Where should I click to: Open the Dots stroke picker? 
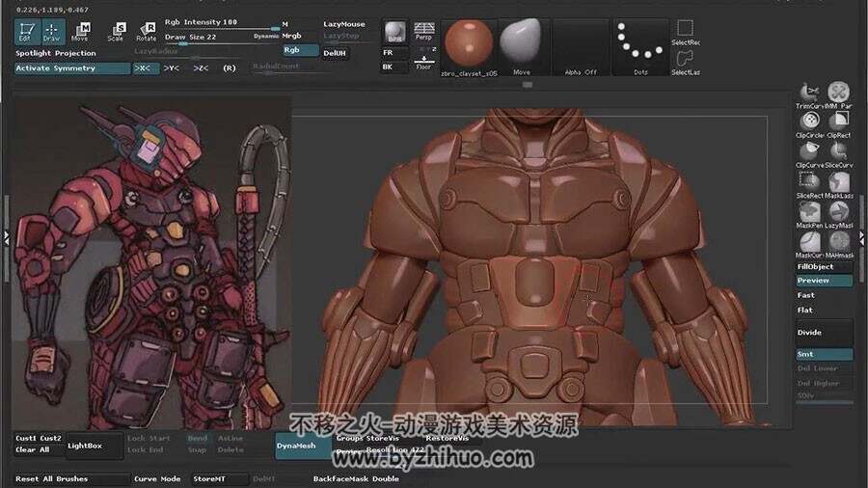pyautogui.click(x=640, y=47)
